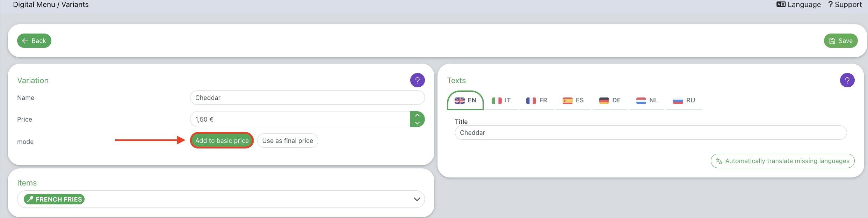Enable 'Add to basic price' mode

click(x=222, y=140)
